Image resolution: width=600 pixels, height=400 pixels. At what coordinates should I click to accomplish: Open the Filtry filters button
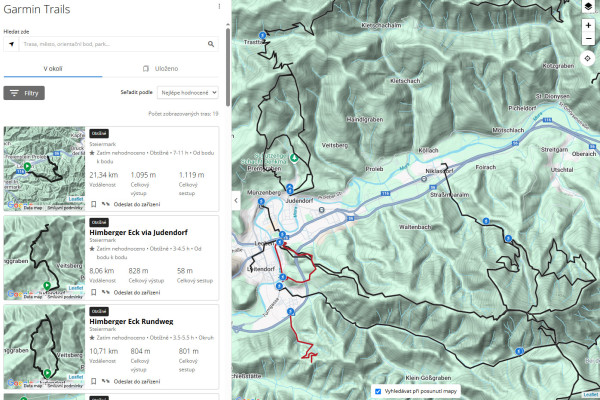[24, 93]
